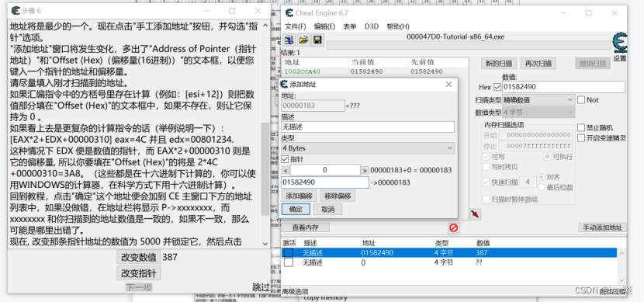Click Cheat Engine 6.7 title bar logo
644x302 pixels.
pyautogui.click(x=289, y=12)
